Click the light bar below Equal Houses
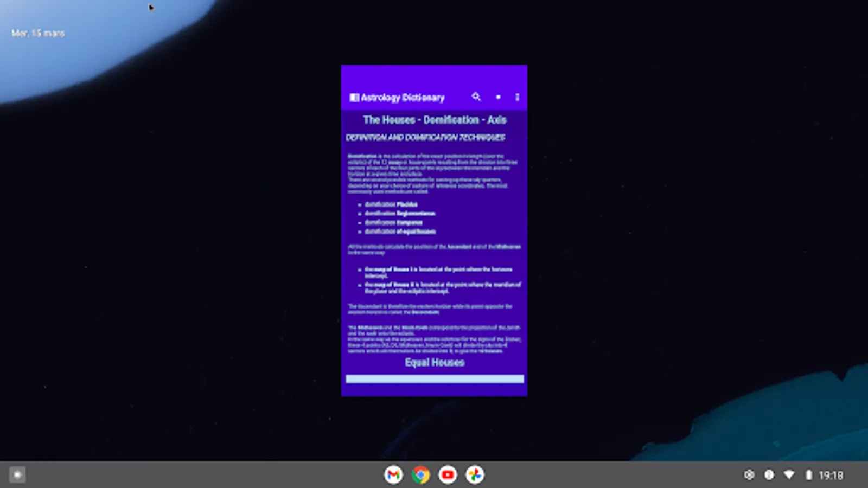 [435, 379]
